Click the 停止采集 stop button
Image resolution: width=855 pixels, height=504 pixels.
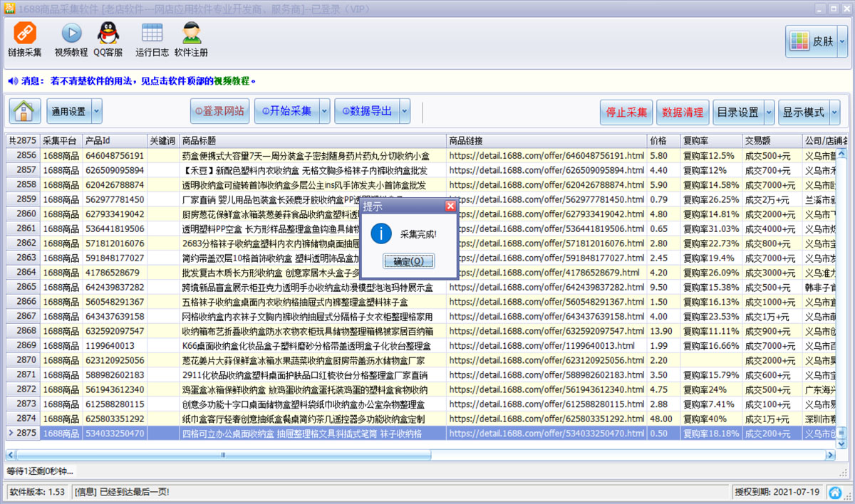(626, 112)
